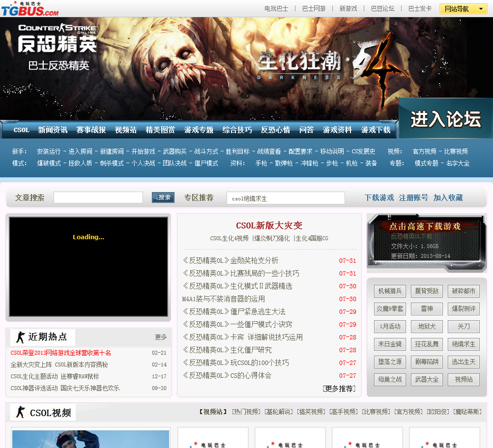
Task: Open the 魔哒蒂斯 video category
Action: [x=467, y=412]
